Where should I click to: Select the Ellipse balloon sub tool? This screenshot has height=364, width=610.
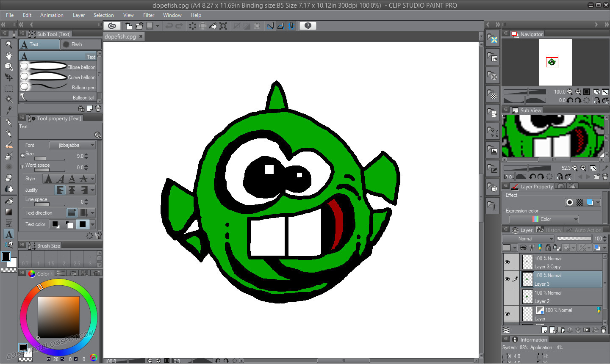(58, 67)
